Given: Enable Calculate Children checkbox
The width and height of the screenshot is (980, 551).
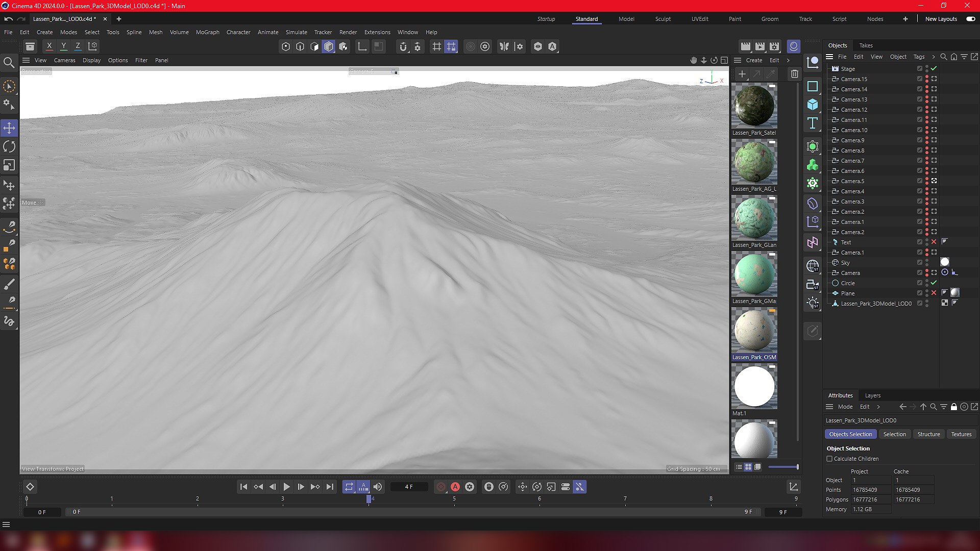Looking at the screenshot, I should [x=829, y=459].
